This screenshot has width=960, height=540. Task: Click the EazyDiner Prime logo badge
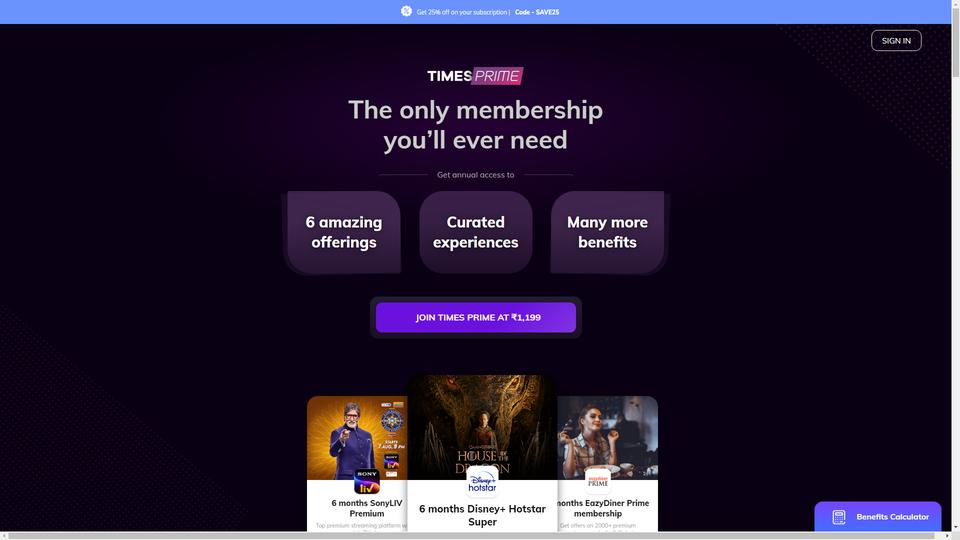[598, 481]
